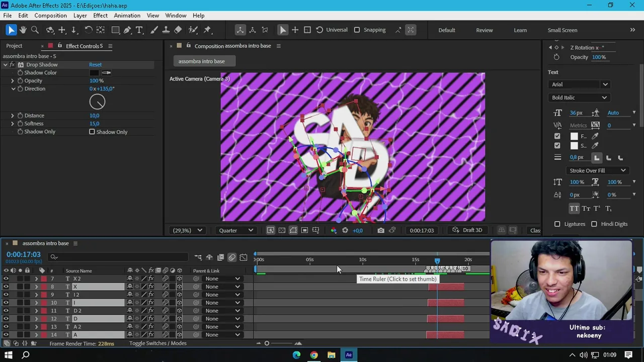Click the timeline zoom slider handle

267,343
